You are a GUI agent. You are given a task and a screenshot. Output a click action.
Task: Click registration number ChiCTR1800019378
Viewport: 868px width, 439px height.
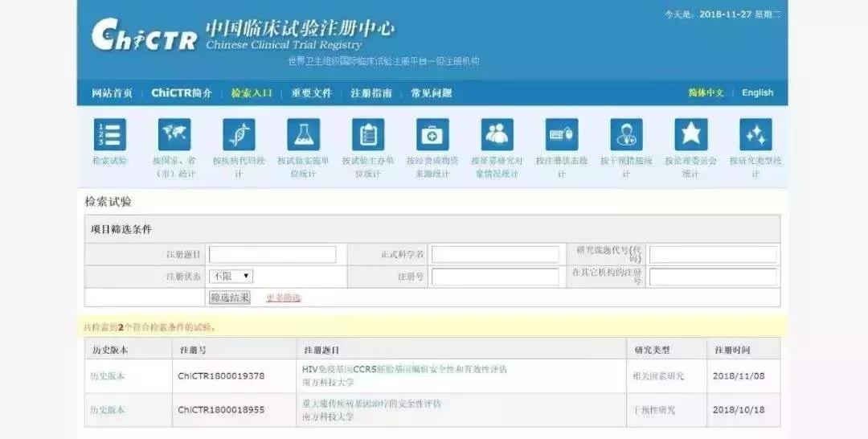tap(222, 376)
